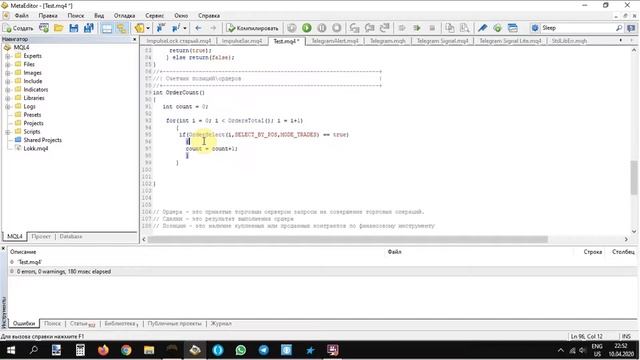Click the step into debug icon
The width and height of the screenshot is (640, 360).
click(354, 28)
